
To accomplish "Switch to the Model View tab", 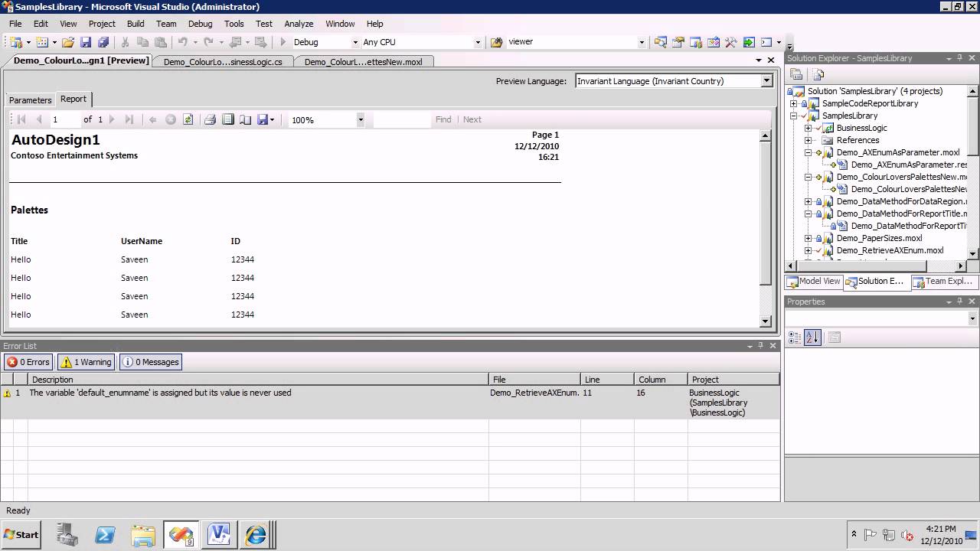I will point(814,282).
